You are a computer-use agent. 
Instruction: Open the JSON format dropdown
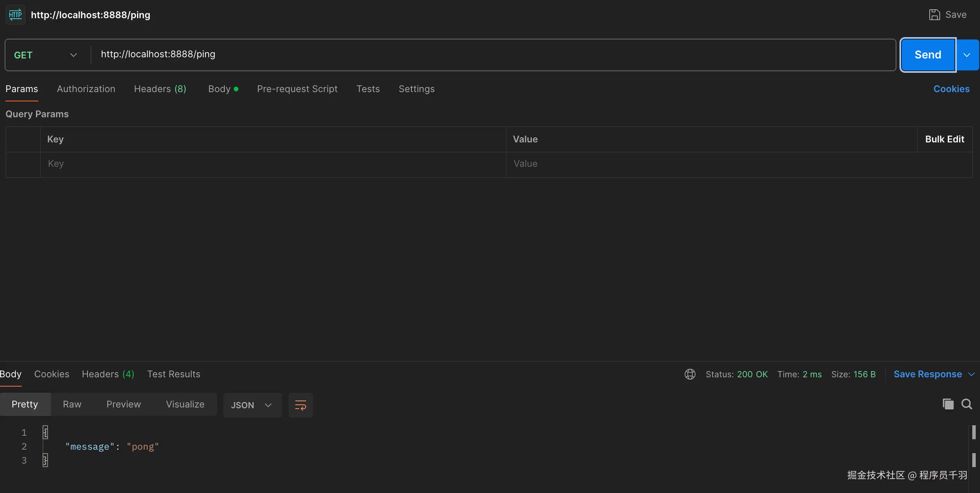click(252, 405)
